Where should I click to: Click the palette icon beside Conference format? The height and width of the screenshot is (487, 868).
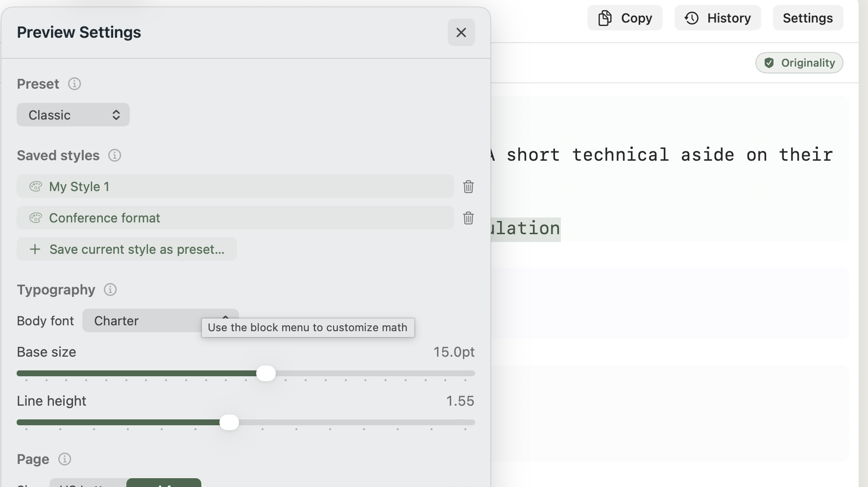tap(36, 218)
